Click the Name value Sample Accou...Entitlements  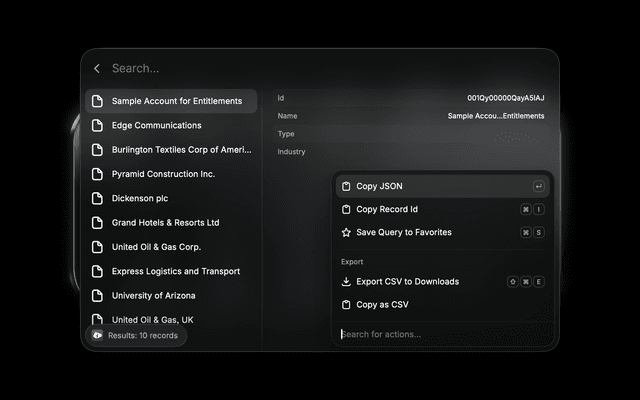[x=496, y=116]
